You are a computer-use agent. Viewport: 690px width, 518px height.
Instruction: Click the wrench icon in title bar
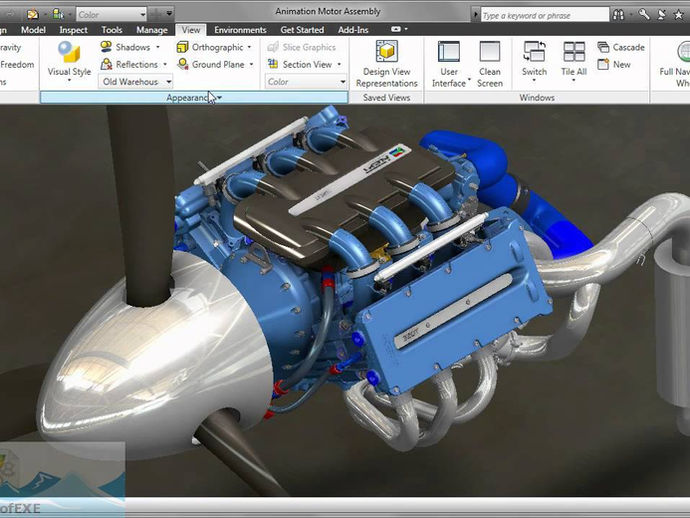644,15
